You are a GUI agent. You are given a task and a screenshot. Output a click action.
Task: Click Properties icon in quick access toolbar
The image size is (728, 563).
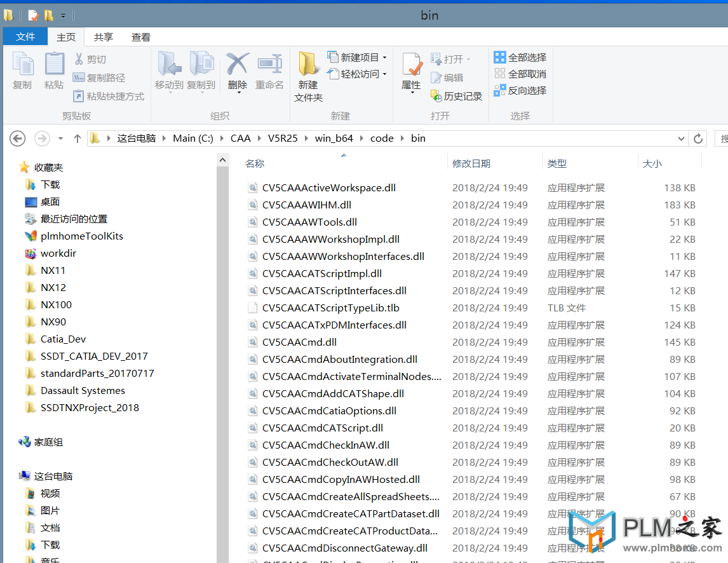(33, 16)
